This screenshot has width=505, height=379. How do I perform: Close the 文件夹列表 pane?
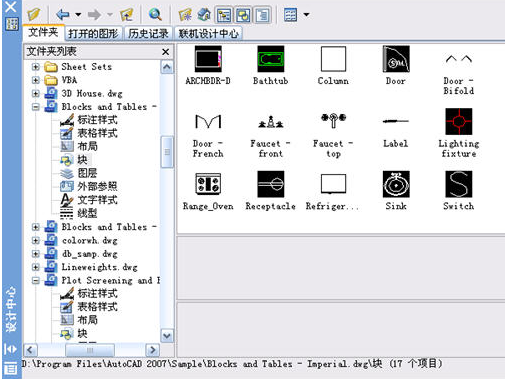point(165,52)
